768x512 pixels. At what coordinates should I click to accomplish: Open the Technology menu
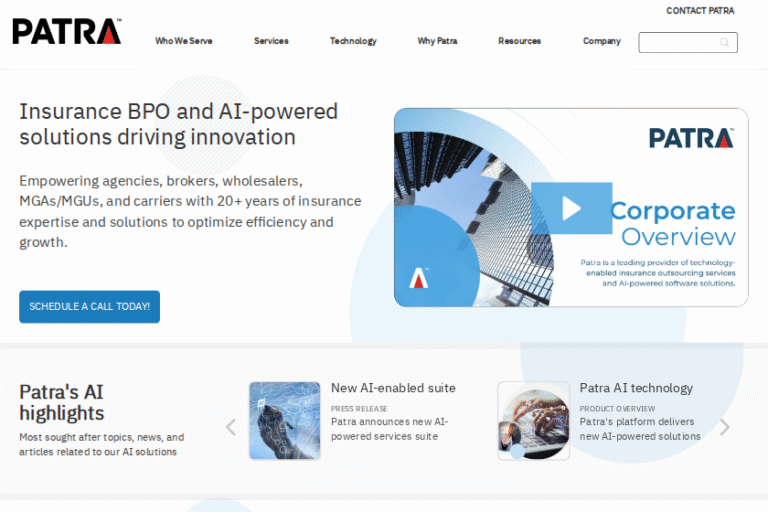click(x=353, y=41)
